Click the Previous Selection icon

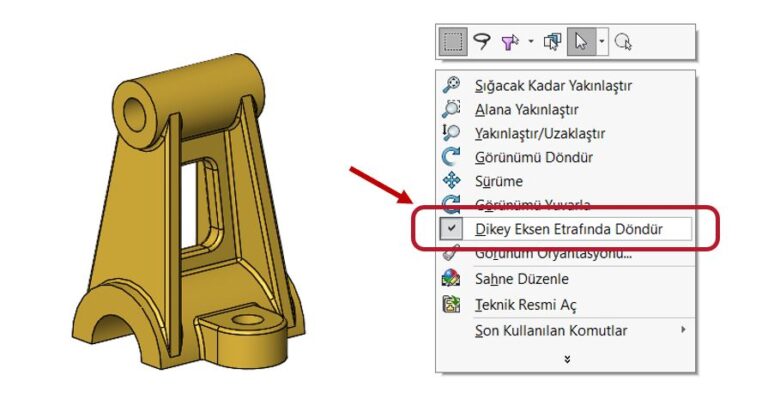point(552,42)
